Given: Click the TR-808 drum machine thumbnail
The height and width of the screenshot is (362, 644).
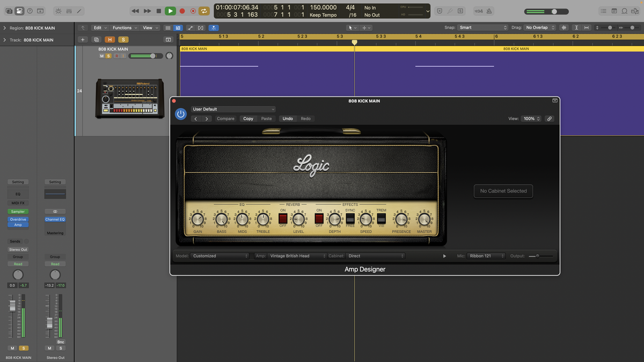Looking at the screenshot, I should (129, 98).
